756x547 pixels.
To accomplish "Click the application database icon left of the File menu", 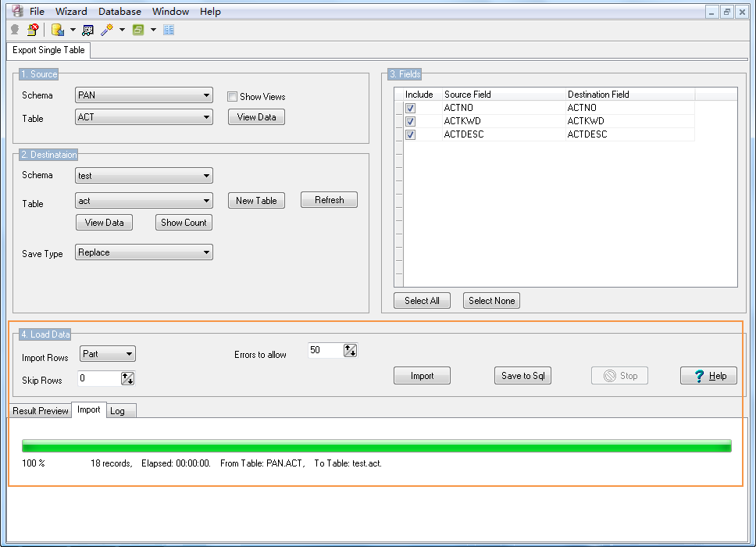I will point(18,11).
